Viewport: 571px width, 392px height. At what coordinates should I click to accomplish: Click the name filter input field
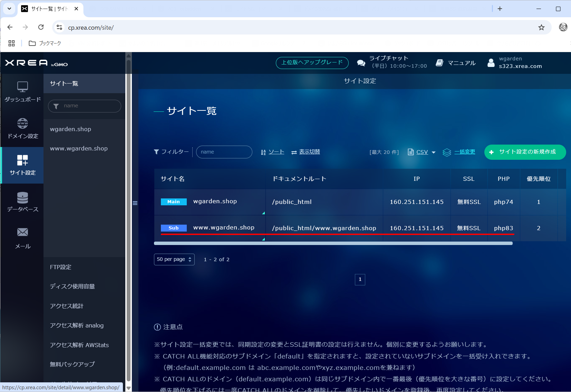(x=85, y=106)
